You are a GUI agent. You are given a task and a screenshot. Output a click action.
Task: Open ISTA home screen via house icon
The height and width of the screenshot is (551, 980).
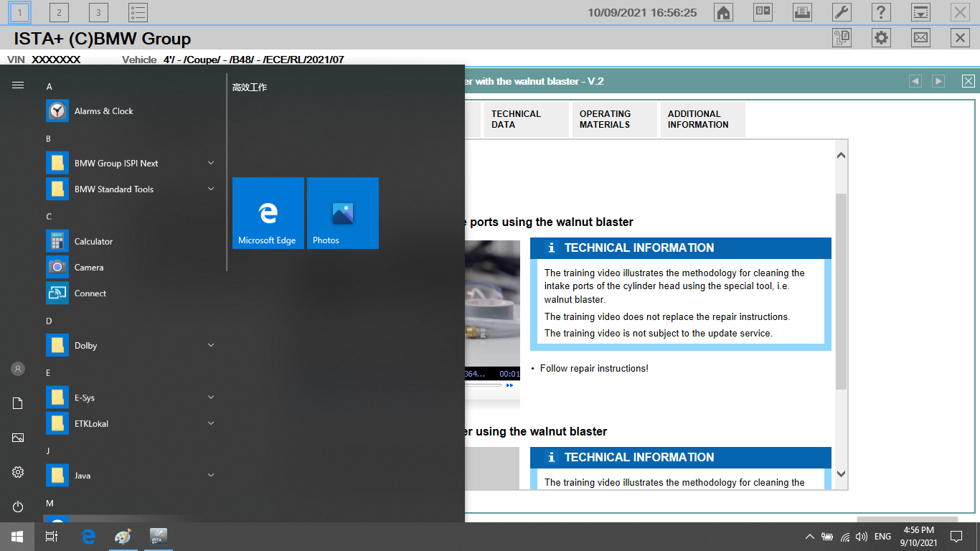click(x=723, y=12)
